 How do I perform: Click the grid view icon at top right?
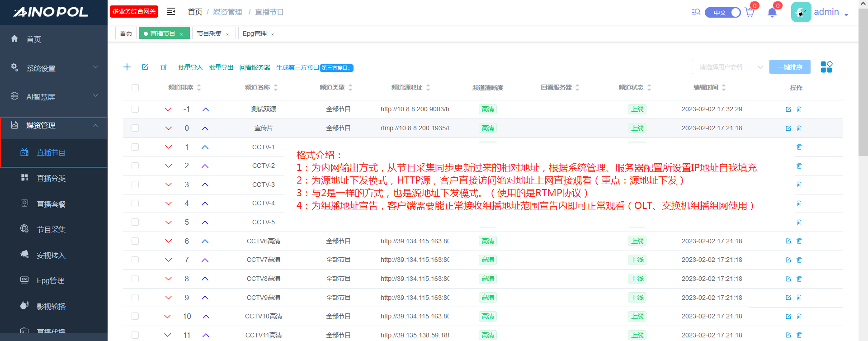pyautogui.click(x=826, y=67)
